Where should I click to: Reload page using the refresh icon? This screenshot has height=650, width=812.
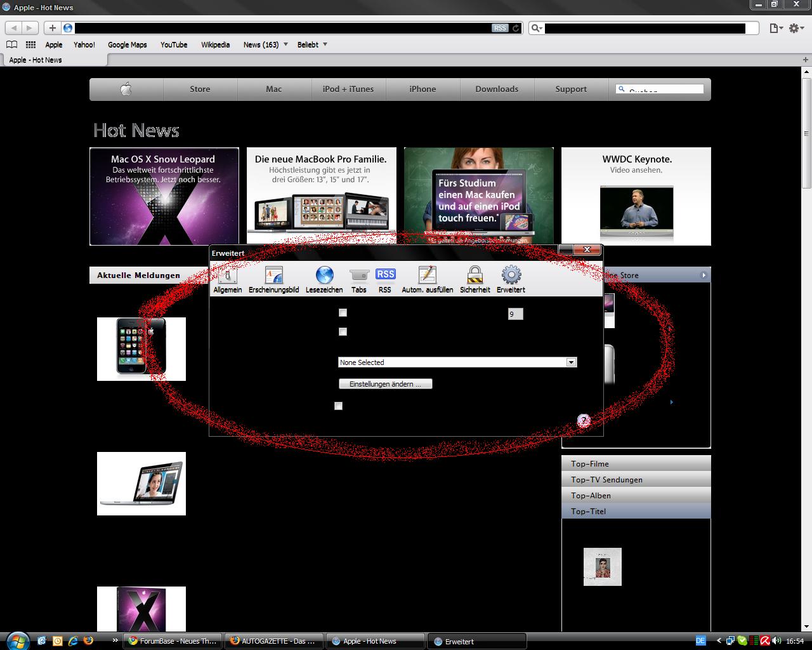(x=516, y=28)
